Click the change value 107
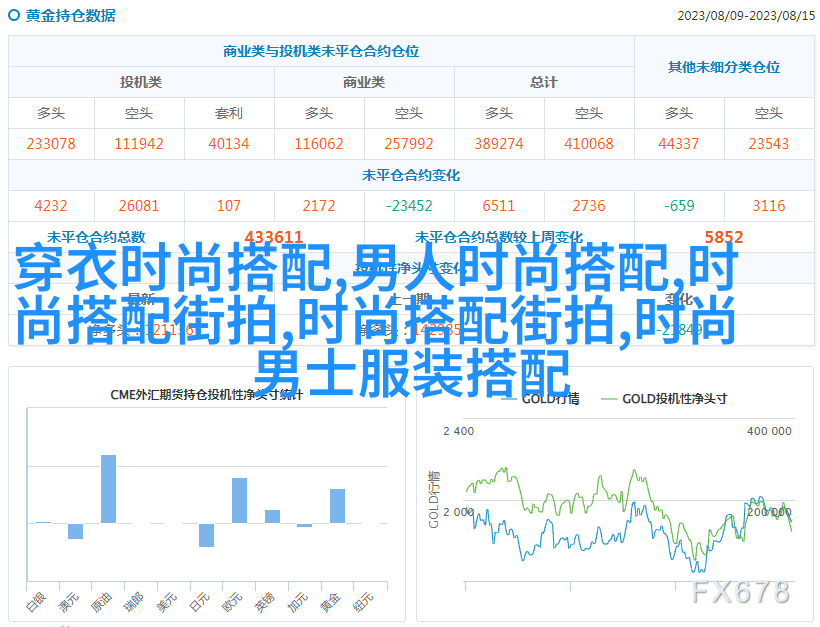Image resolution: width=820 pixels, height=627 pixels. [229, 206]
